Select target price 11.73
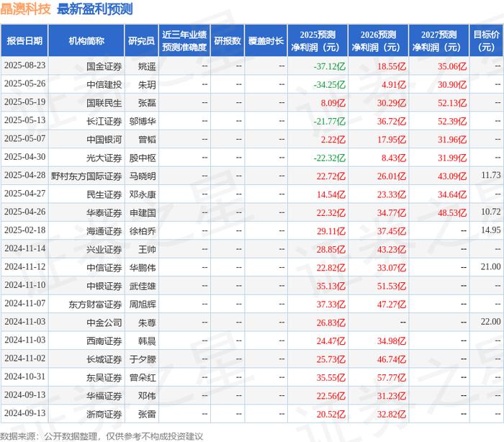The image size is (504, 442). click(x=491, y=175)
